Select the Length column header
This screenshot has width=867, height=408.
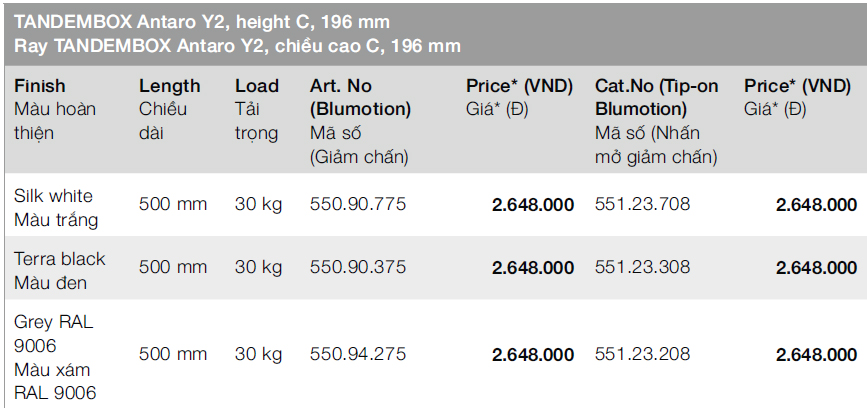[169, 86]
